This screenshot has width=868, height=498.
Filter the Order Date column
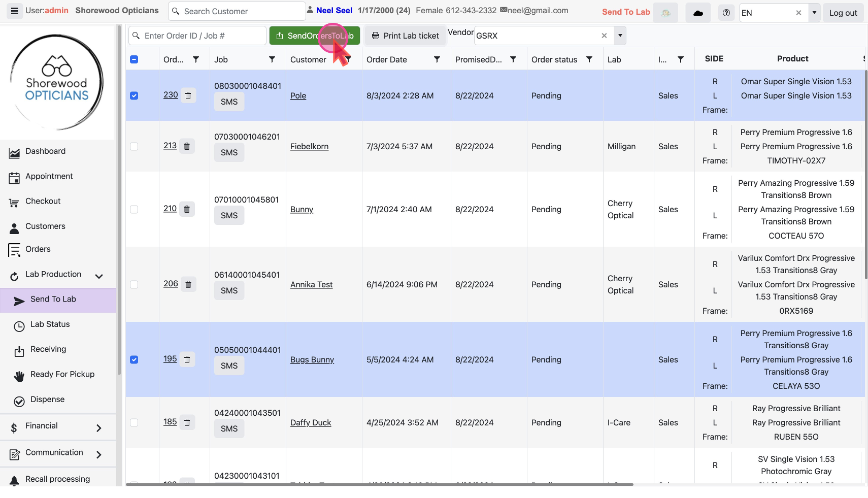tap(437, 59)
